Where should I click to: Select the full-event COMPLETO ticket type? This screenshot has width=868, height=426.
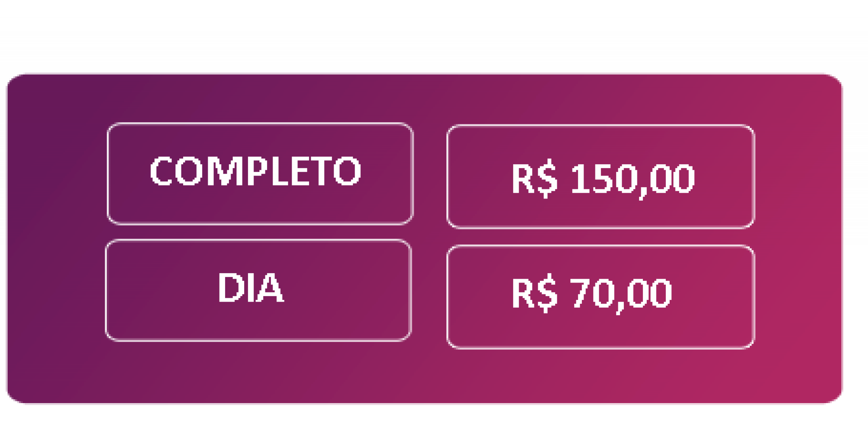click(x=260, y=174)
